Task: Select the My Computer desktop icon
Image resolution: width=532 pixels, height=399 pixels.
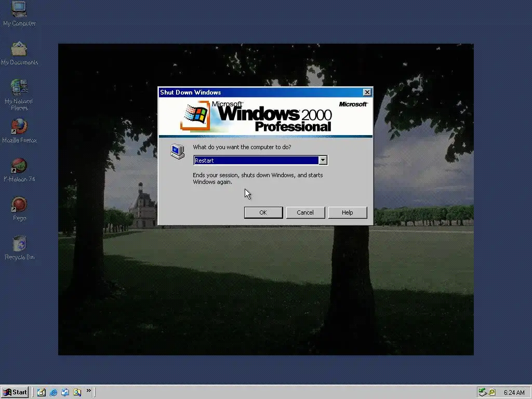Action: [x=19, y=14]
